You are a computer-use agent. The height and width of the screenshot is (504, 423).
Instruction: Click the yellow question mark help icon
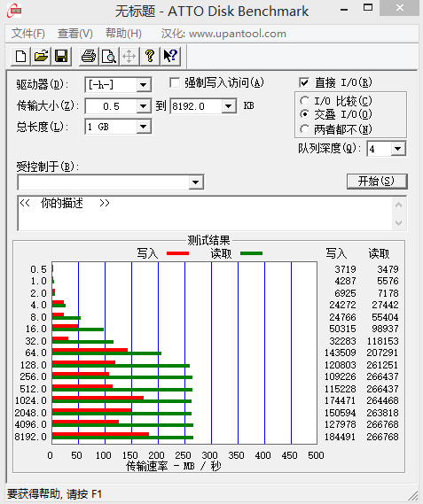coord(150,57)
